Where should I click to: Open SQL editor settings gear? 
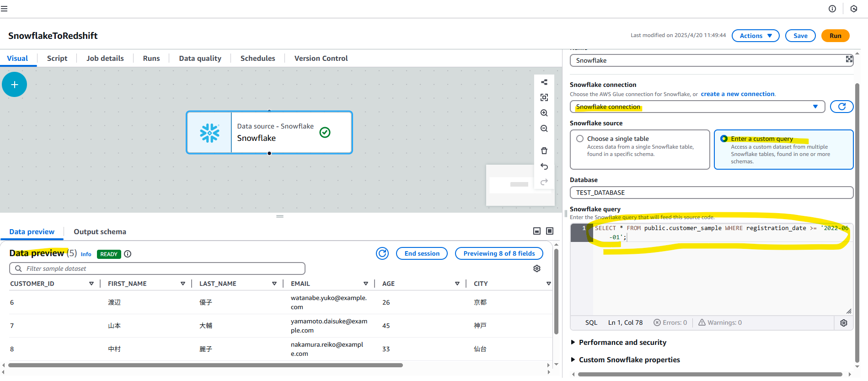pyautogui.click(x=844, y=323)
